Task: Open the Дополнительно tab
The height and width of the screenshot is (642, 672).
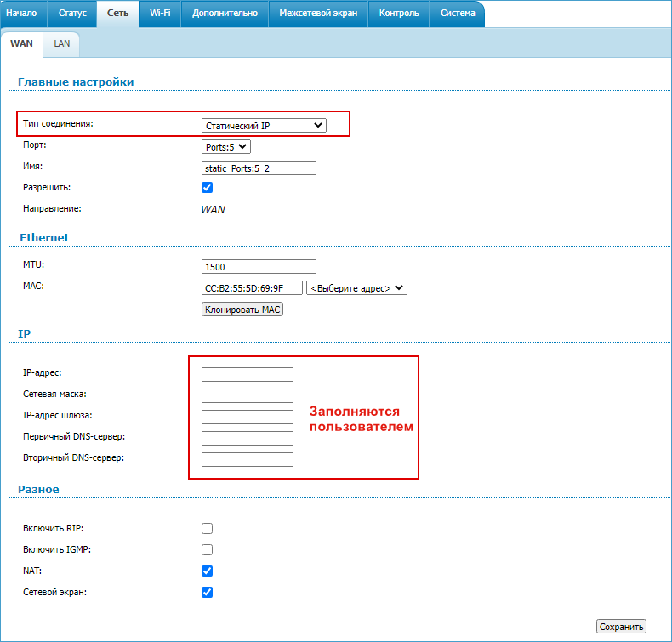Action: 225,14
